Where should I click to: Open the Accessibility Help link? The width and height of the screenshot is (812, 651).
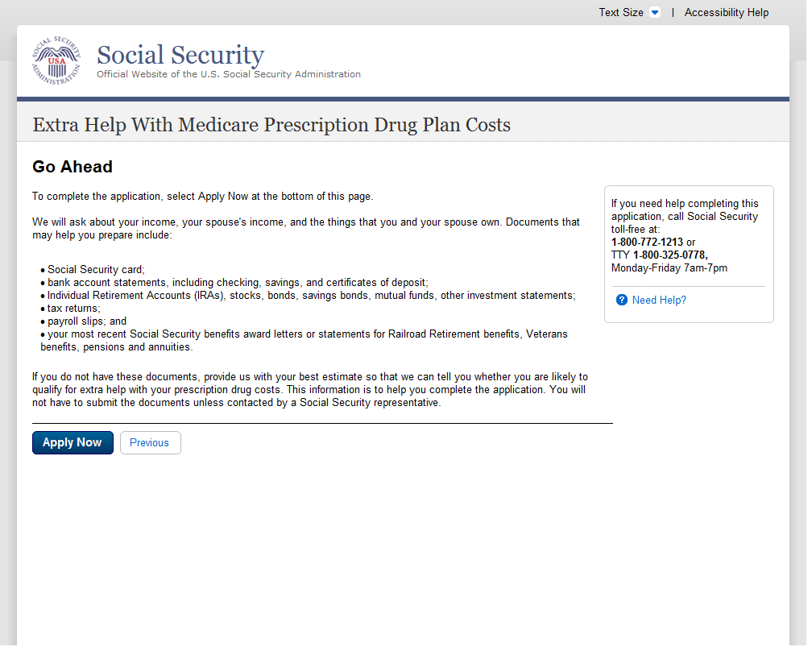[x=726, y=13]
